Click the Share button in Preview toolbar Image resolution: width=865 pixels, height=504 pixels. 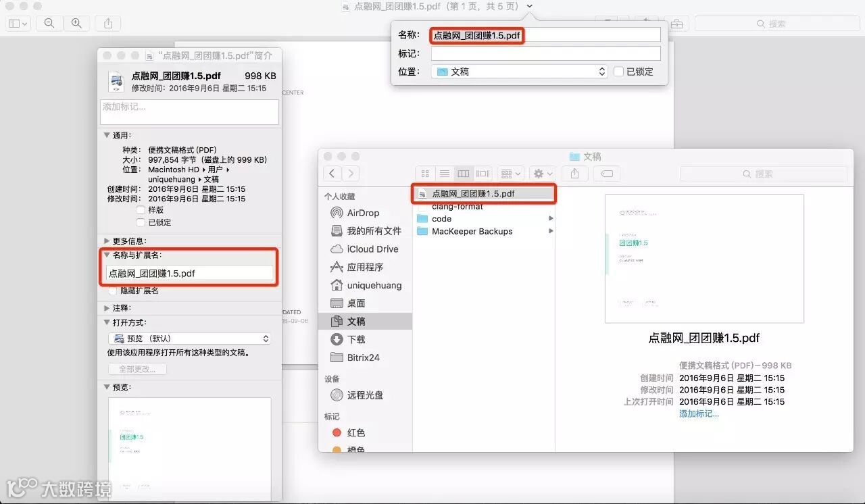coord(108,23)
